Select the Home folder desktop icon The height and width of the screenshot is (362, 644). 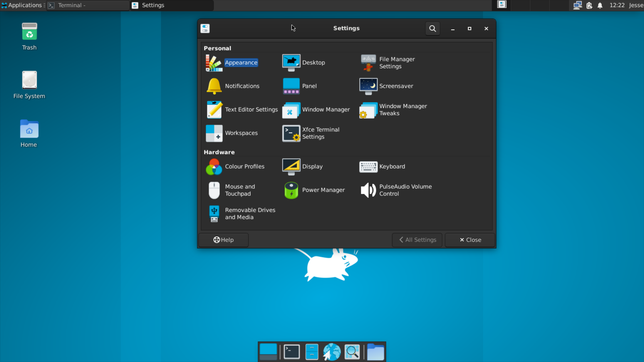point(29,133)
